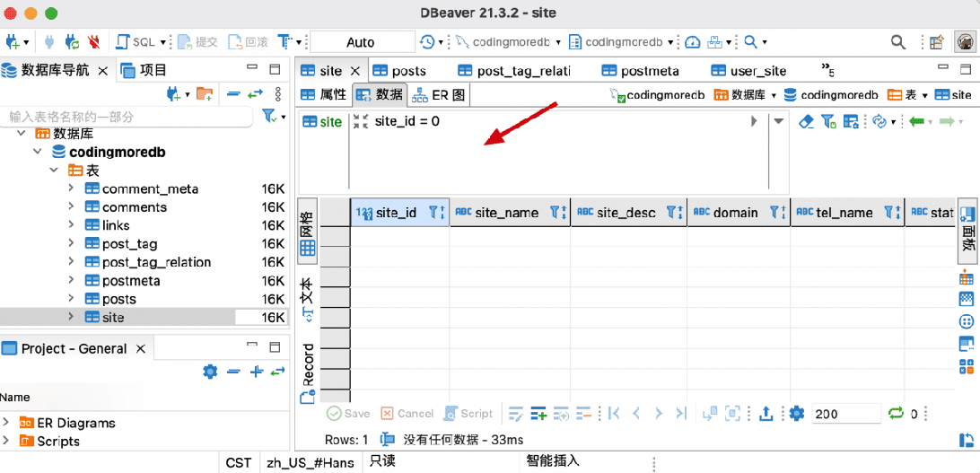Click the eraser clear-filter icon
Image resolution: width=980 pixels, height=473 pixels.
coord(806,121)
